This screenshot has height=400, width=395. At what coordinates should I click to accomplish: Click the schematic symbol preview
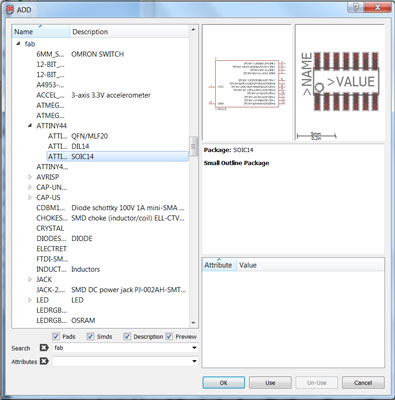pos(247,83)
